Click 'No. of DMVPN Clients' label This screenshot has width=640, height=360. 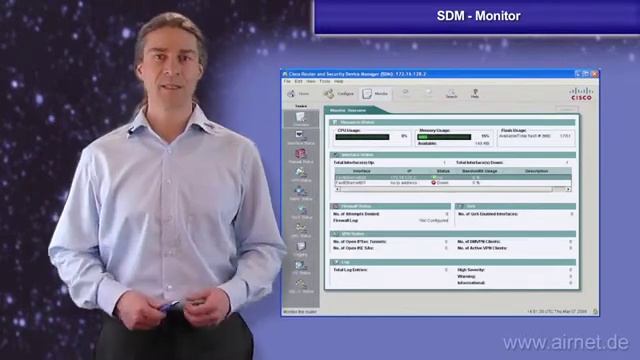tap(479, 242)
